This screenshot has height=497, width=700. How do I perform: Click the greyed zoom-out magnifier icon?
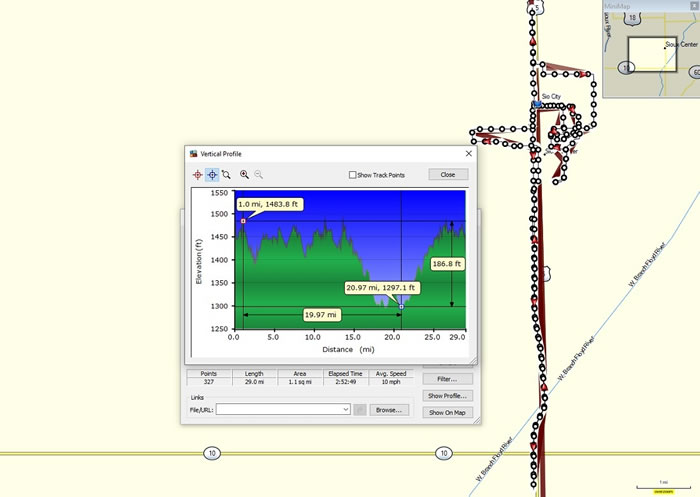click(258, 175)
